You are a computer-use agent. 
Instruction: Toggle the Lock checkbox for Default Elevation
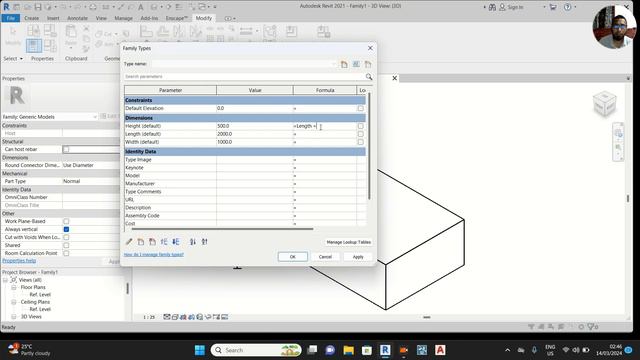tap(360, 108)
